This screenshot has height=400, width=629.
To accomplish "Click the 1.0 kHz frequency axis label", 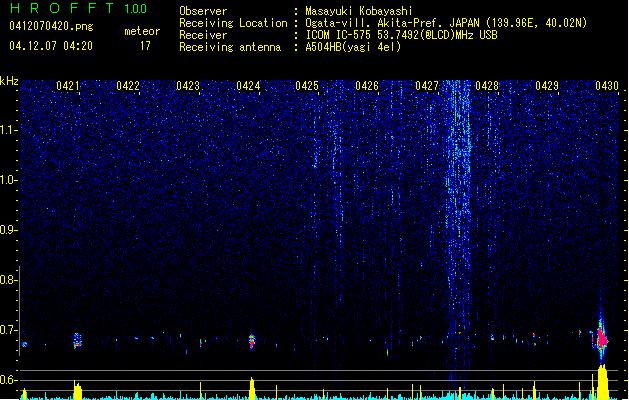I will [x=9, y=180].
